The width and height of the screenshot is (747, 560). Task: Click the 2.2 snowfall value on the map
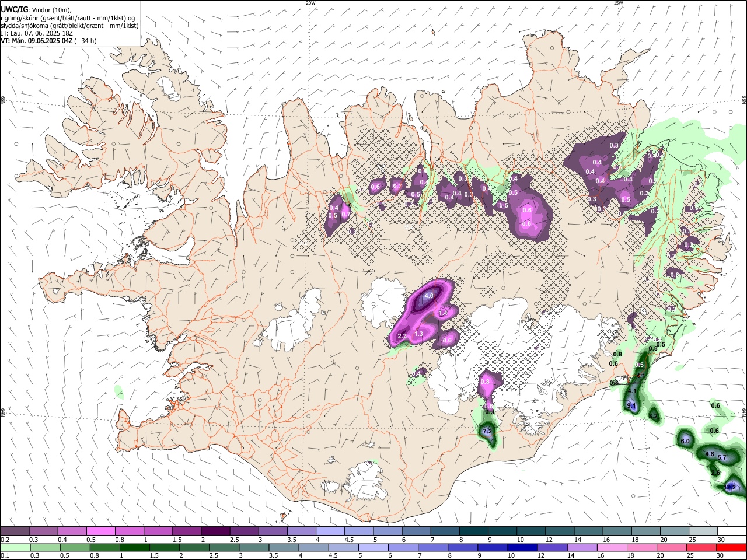click(402, 337)
